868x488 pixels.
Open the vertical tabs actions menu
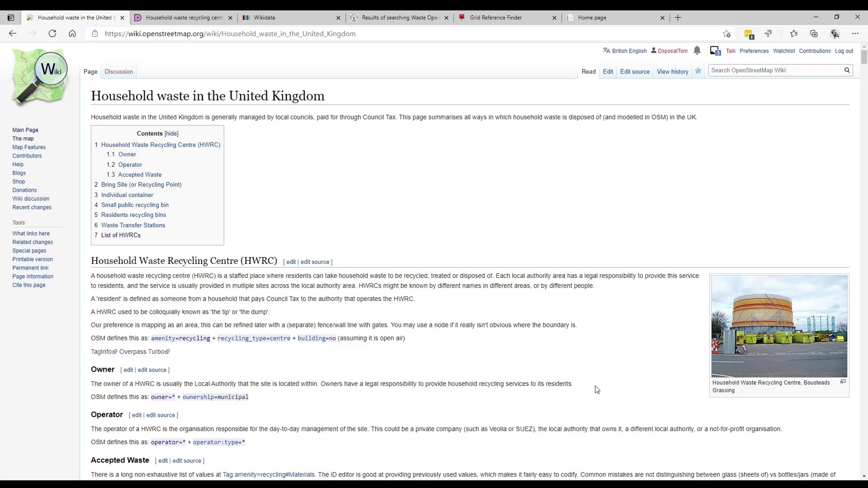coord(11,17)
